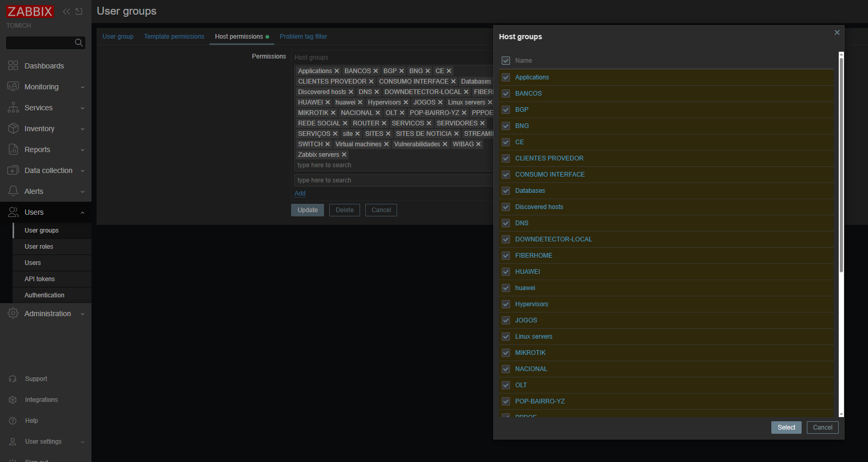Click the Delete button
Screen dimensions: 868x462
click(x=344, y=210)
